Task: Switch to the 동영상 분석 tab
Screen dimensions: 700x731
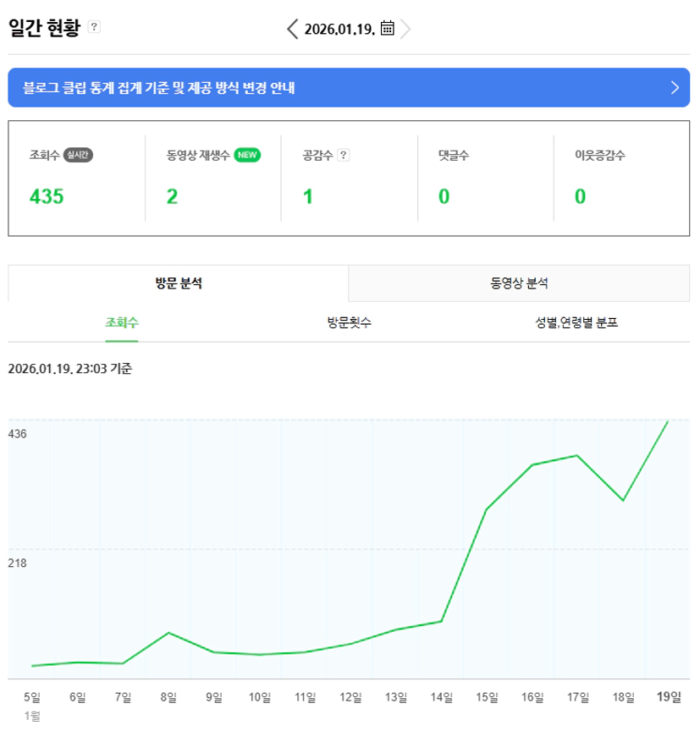Action: point(519,283)
